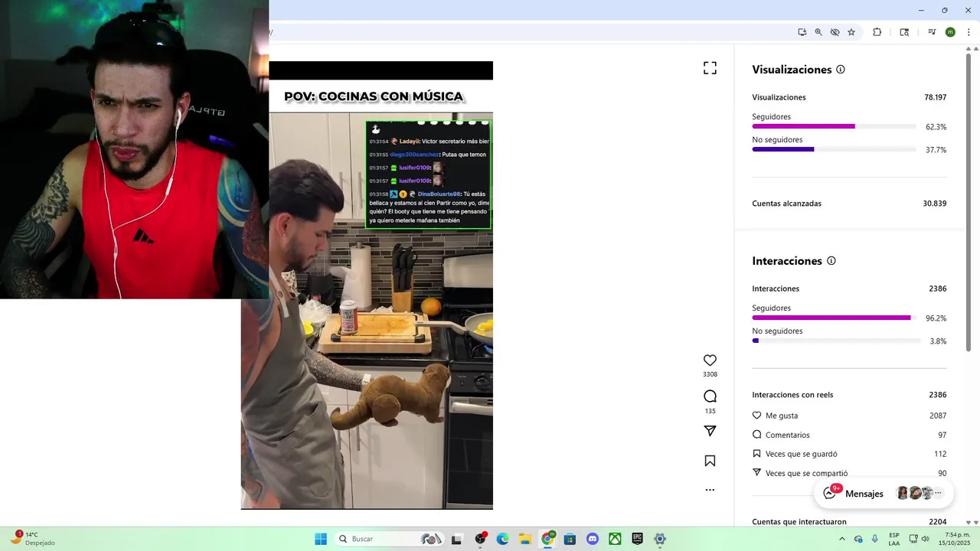Click the volume speaker tray icon
The width and height of the screenshot is (980, 551).
point(925,539)
